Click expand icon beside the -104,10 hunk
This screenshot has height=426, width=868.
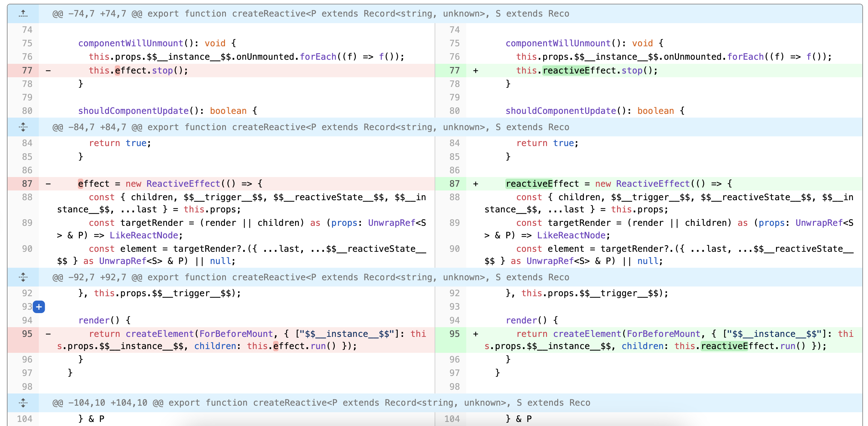[x=23, y=403]
